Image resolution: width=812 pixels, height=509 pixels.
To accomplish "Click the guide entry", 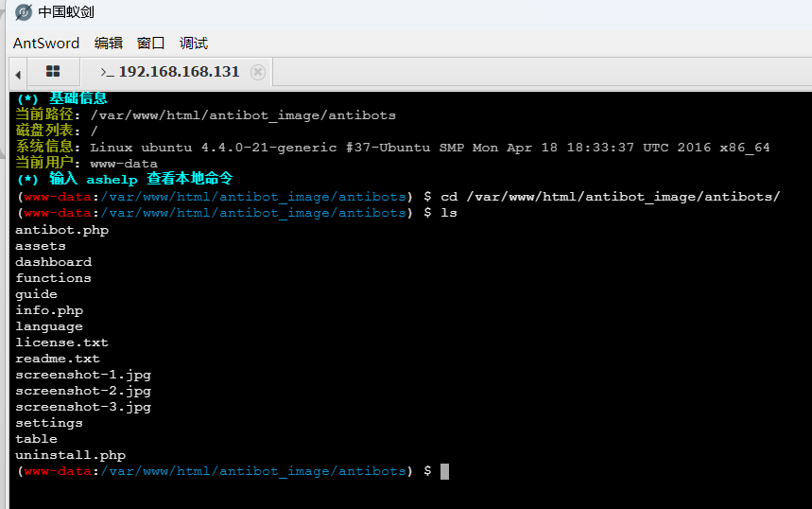I will 36,294.
